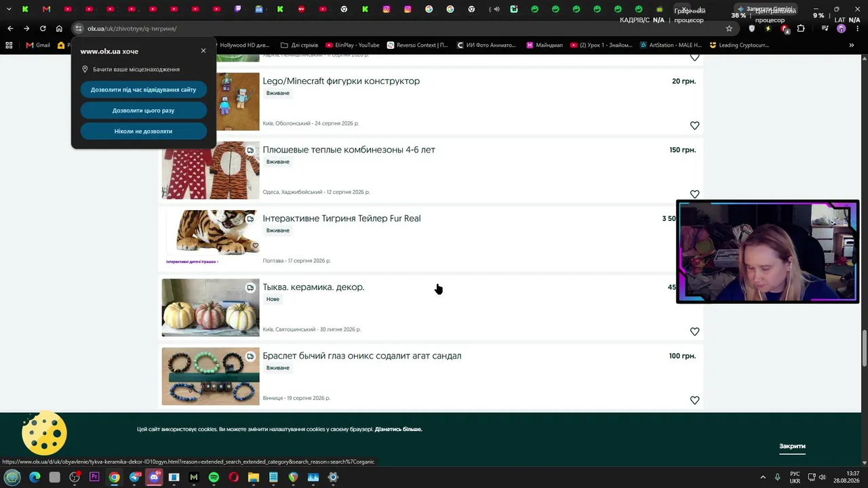
Task: Allow location while visiting the site
Action: (x=144, y=89)
